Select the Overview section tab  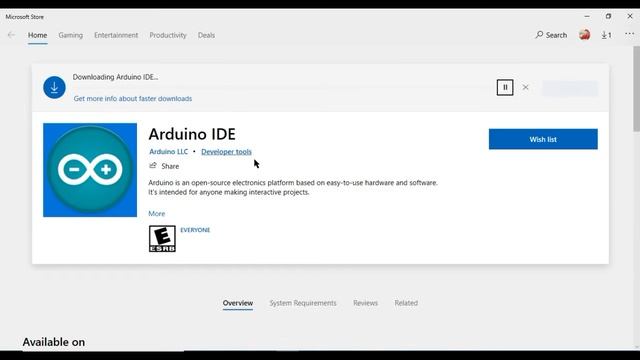click(238, 303)
